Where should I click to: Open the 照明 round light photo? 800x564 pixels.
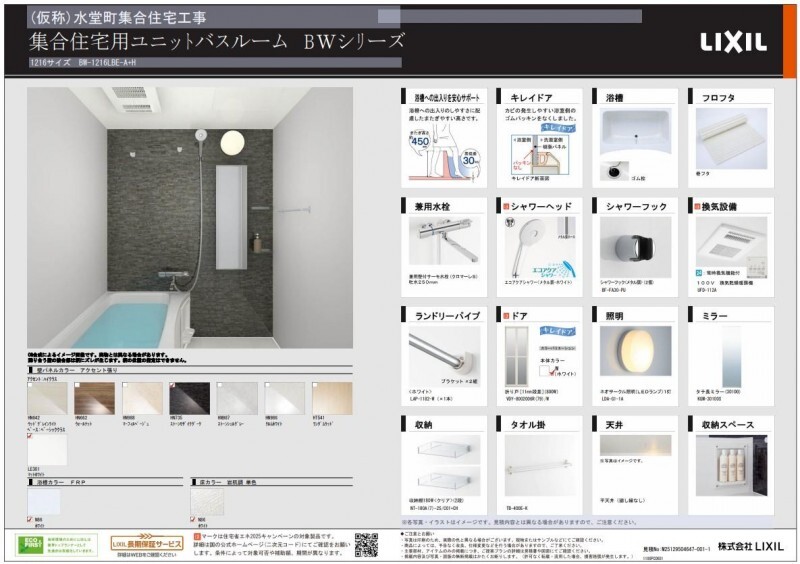(x=635, y=351)
